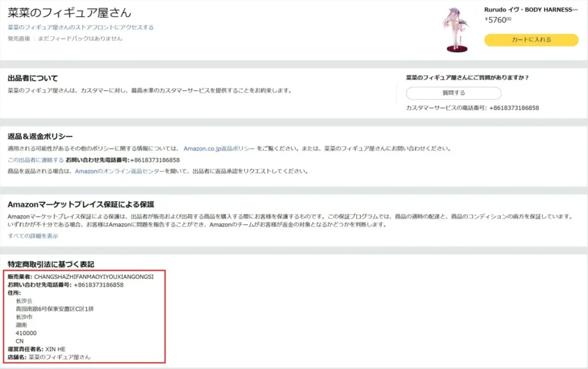Click the 特定商取引法に基づく表記 heading
The width and height of the screenshot is (588, 369).
(x=51, y=264)
